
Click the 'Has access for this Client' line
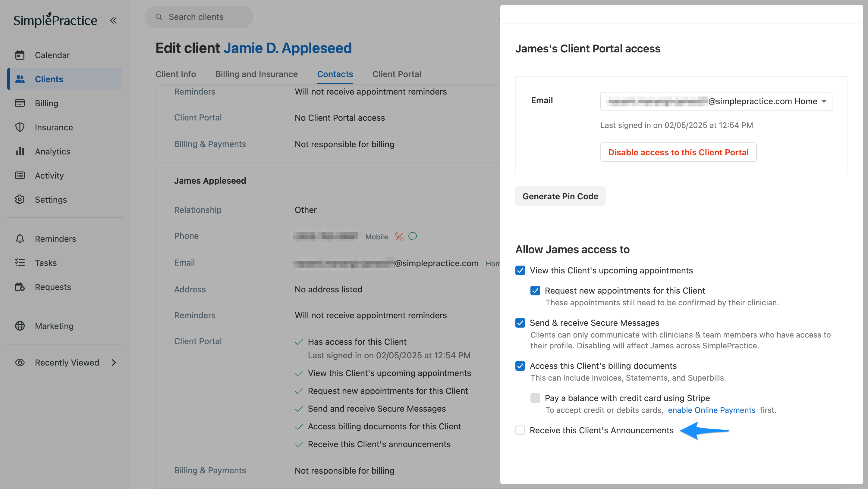click(357, 341)
